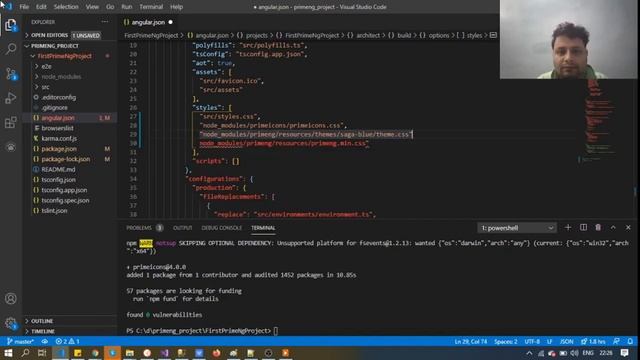This screenshot has height=360, width=640.
Task: Open the File menu
Action: pos(24,7)
